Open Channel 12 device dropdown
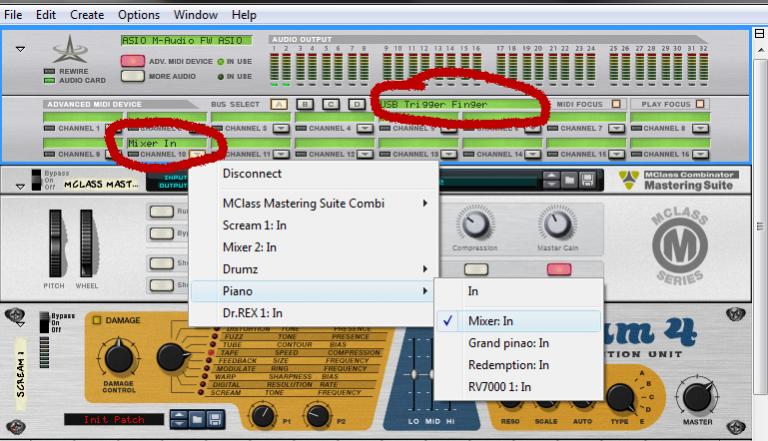Image resolution: width=768 pixels, height=441 pixels. (x=364, y=154)
